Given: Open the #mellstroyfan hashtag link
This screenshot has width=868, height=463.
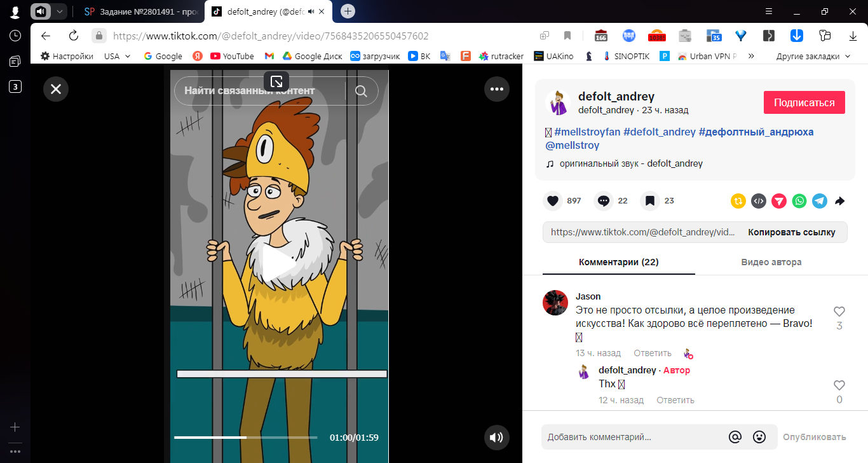Looking at the screenshot, I should pos(587,132).
